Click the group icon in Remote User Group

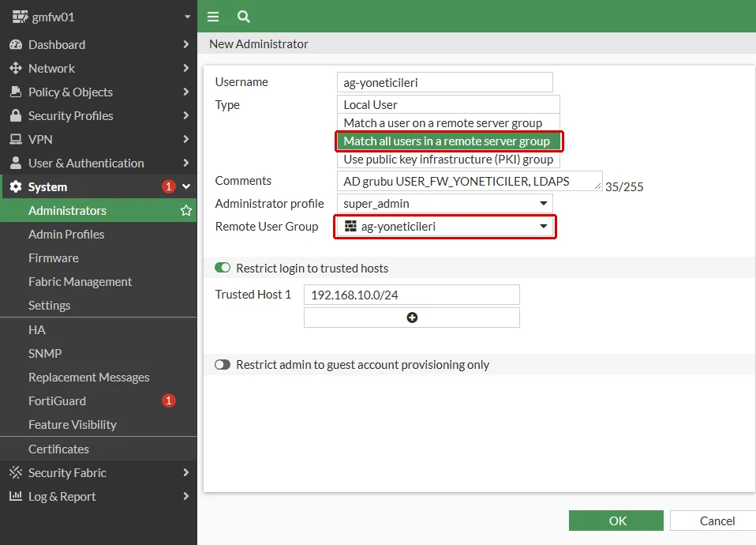point(351,226)
